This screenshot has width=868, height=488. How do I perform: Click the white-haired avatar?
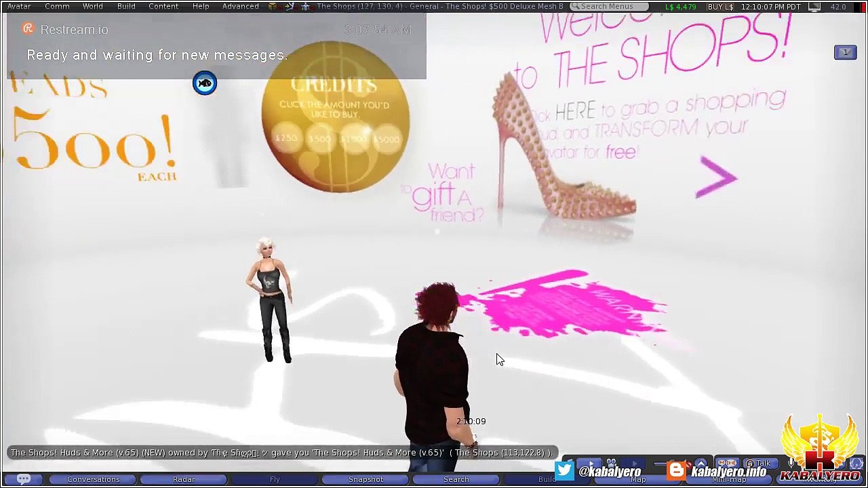click(271, 300)
